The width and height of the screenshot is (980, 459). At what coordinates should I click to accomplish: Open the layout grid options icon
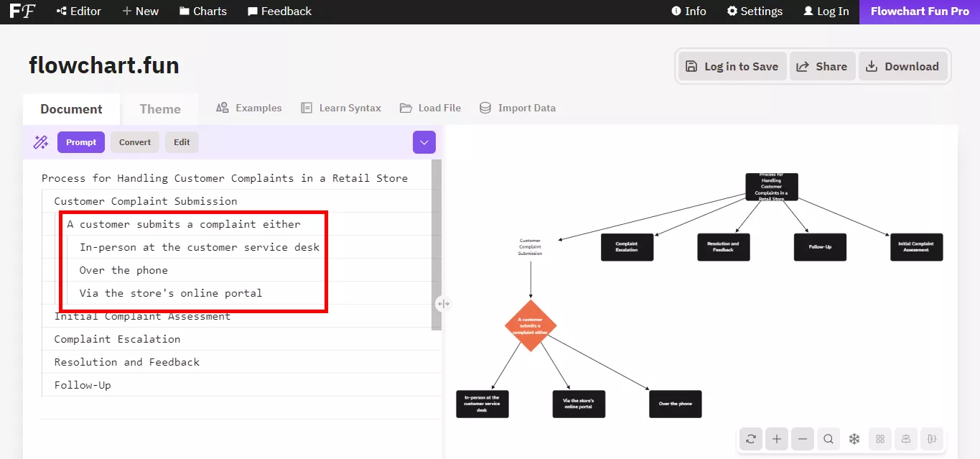[879, 439]
